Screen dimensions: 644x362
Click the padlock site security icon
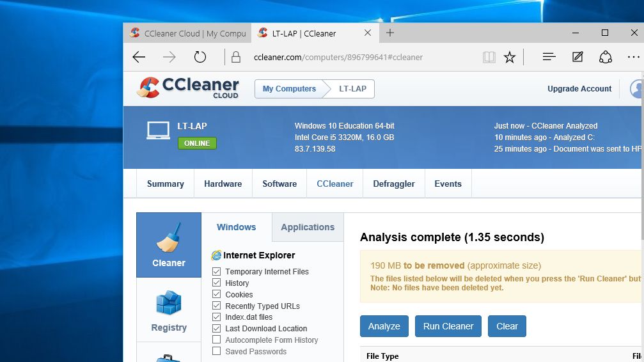pyautogui.click(x=236, y=57)
